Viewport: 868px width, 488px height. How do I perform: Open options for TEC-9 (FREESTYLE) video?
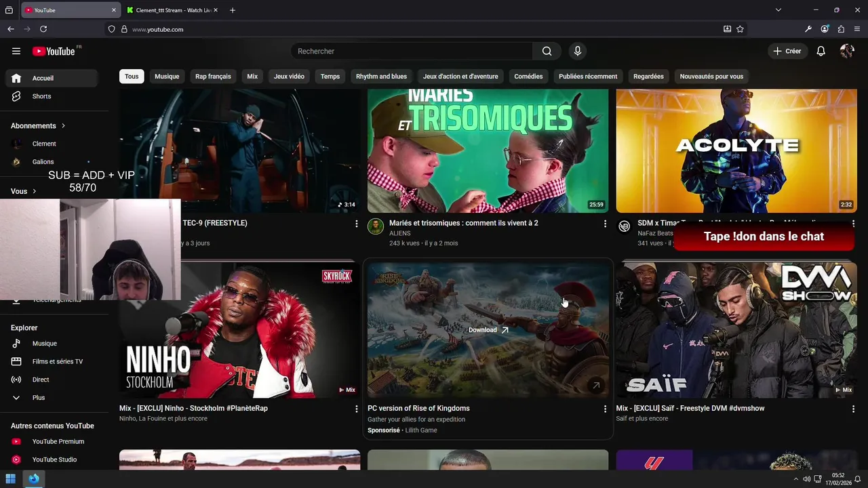click(357, 224)
